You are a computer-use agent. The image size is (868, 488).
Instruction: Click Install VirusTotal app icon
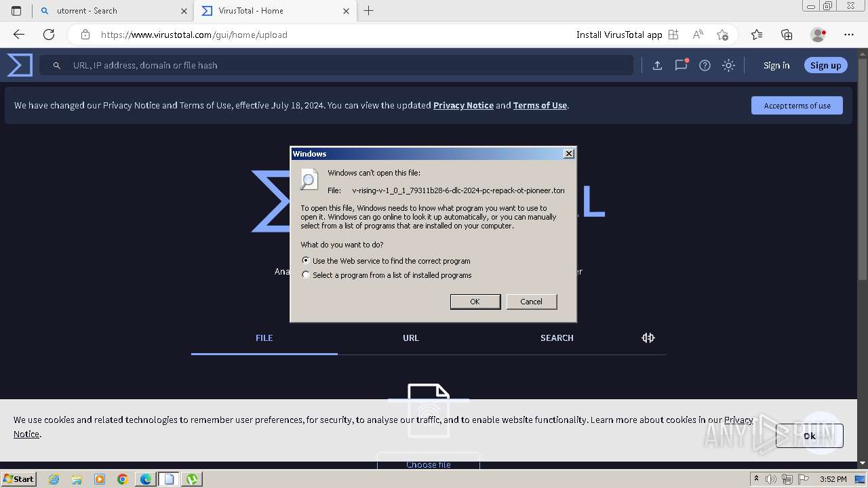673,35
